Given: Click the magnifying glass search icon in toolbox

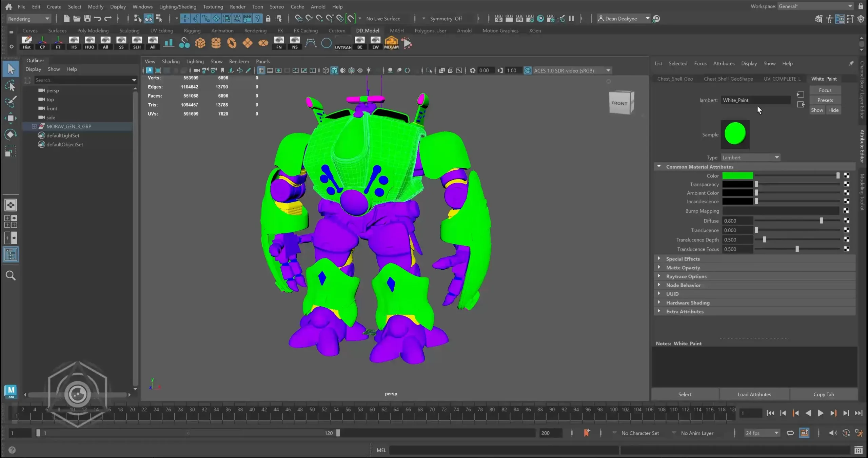Looking at the screenshot, I should coord(11,275).
